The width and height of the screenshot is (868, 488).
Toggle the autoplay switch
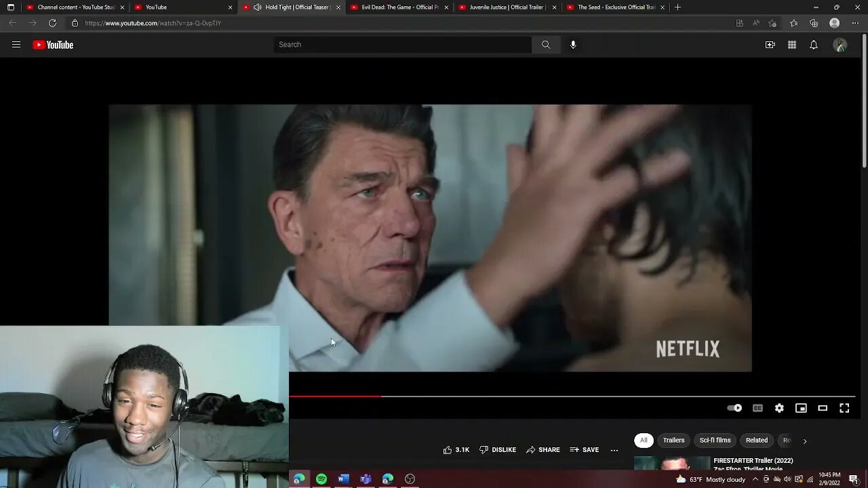tap(734, 408)
